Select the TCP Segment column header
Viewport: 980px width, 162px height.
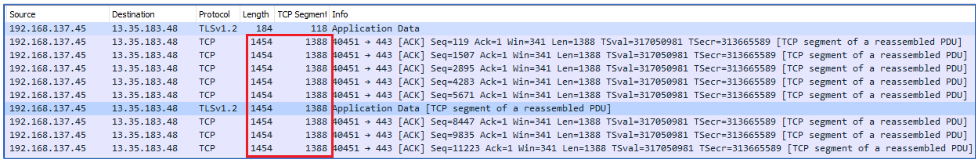click(x=302, y=14)
